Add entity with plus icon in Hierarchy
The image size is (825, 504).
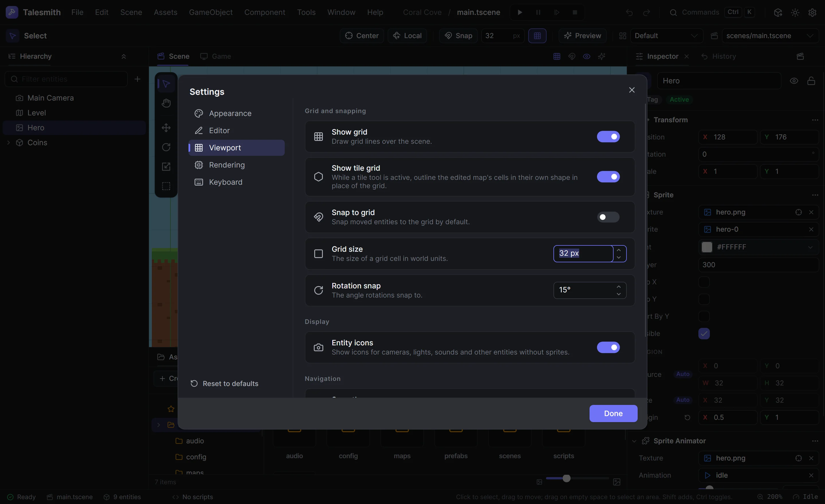(137, 79)
